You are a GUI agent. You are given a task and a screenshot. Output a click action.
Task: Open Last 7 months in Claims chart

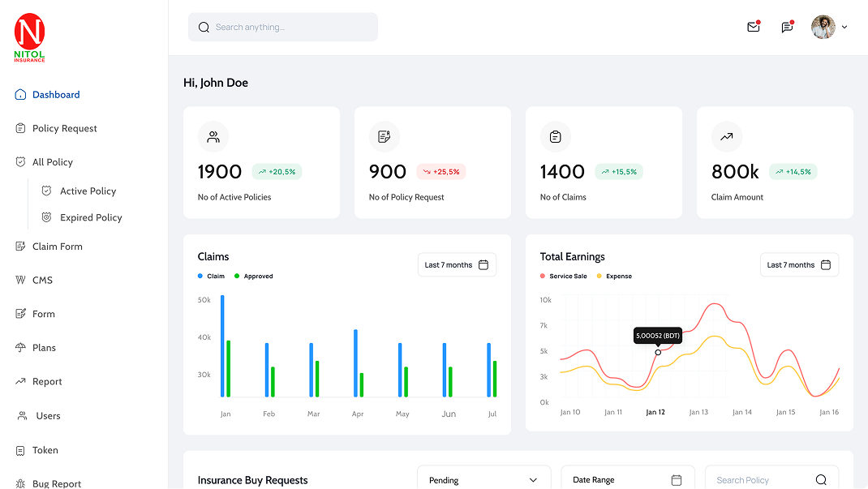tap(457, 265)
